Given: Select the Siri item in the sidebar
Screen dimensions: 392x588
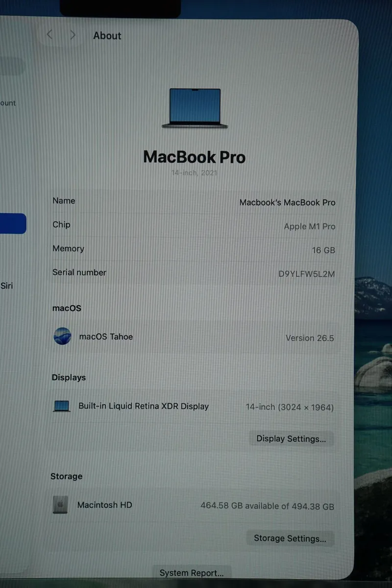Looking at the screenshot, I should pos(7,285).
